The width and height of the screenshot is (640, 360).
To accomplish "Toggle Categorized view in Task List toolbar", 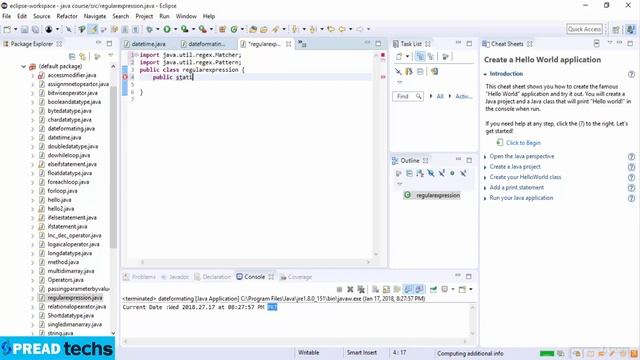I will click(420, 57).
